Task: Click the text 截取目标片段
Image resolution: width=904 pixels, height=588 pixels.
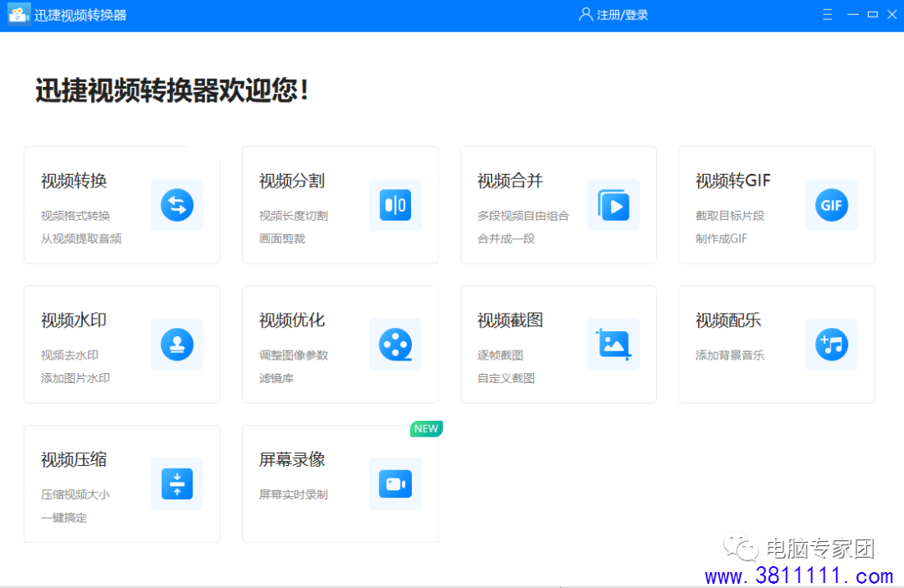Action: [730, 216]
